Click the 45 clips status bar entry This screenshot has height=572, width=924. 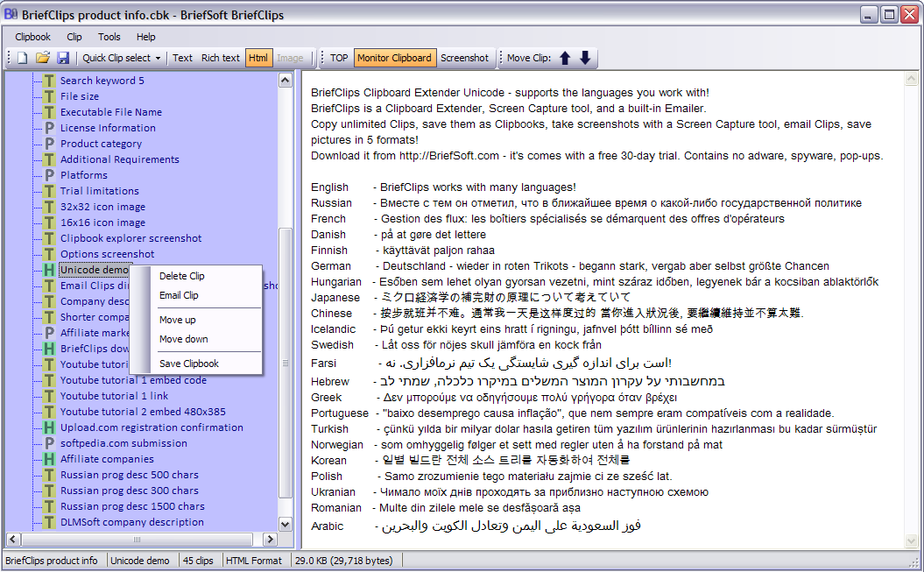[198, 561]
